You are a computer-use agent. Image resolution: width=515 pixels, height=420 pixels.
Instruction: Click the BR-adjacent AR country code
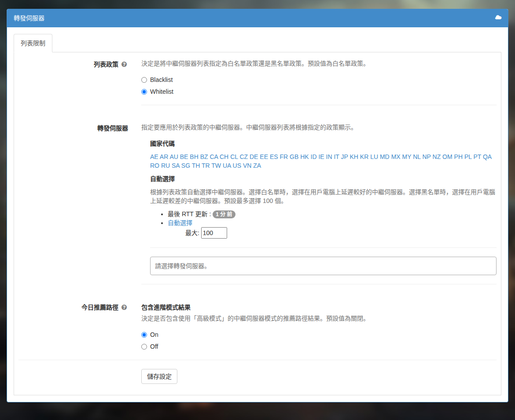point(164,157)
